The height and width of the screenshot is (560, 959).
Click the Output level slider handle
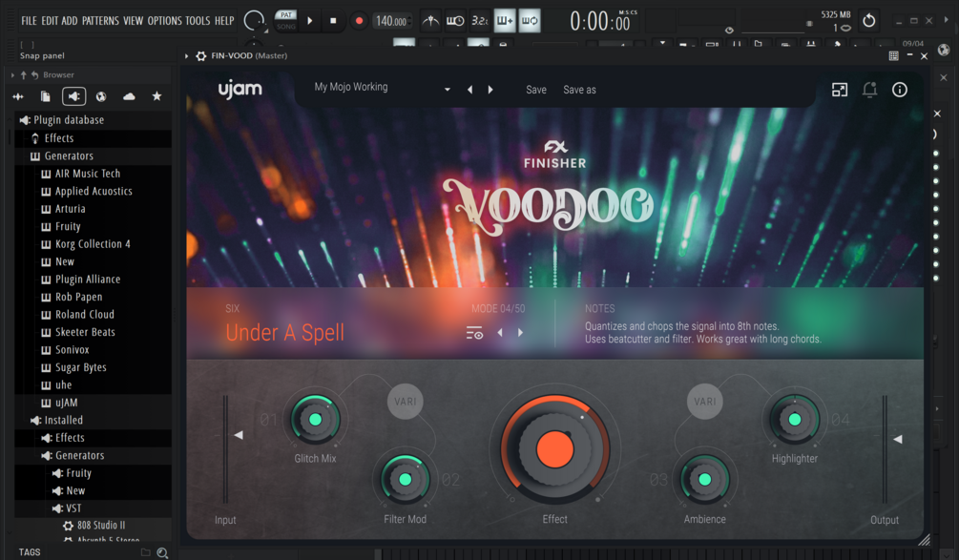point(897,439)
